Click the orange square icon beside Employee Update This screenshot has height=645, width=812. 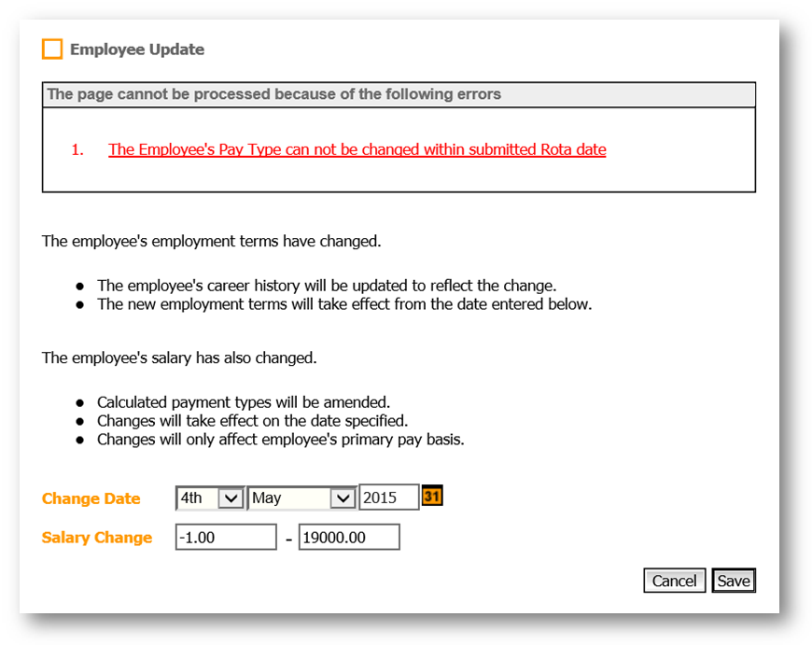tap(52, 49)
